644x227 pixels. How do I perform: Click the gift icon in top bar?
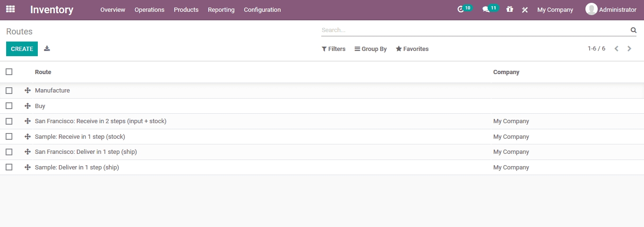click(509, 9)
